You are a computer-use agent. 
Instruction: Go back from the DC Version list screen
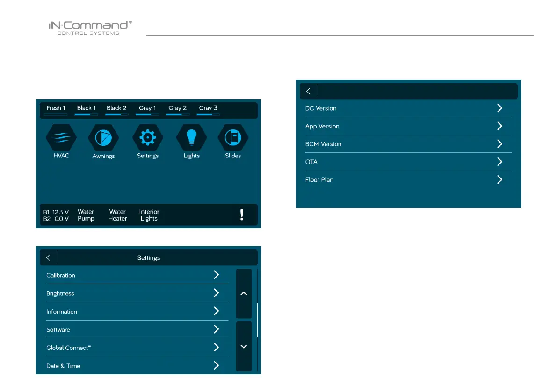308,91
